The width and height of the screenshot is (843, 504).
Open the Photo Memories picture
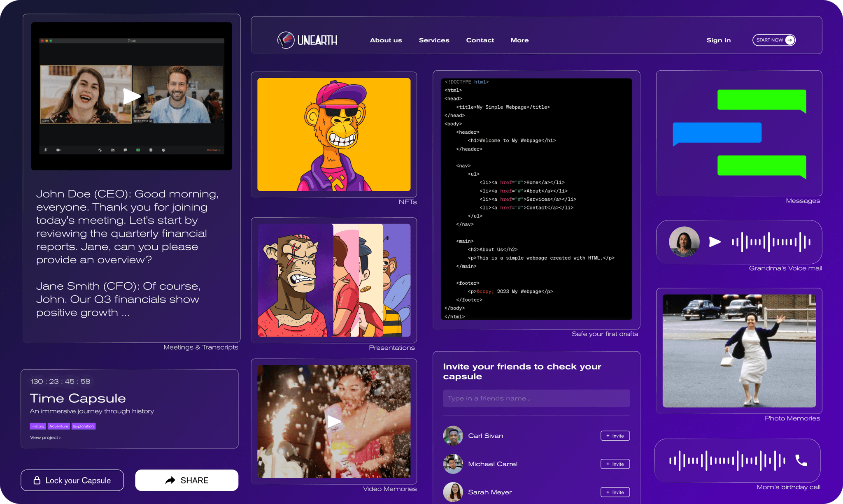[739, 351]
